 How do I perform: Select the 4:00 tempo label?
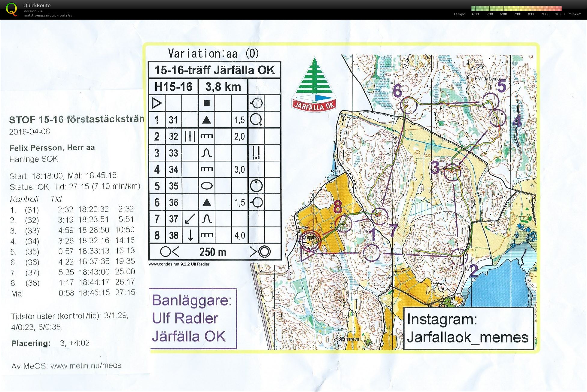(x=475, y=14)
